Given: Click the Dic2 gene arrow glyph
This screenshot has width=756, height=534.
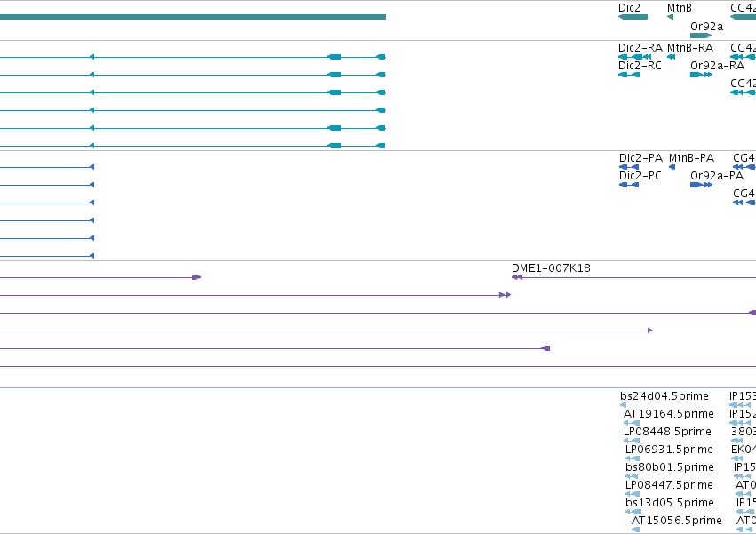Looking at the screenshot, I should click(x=633, y=17).
